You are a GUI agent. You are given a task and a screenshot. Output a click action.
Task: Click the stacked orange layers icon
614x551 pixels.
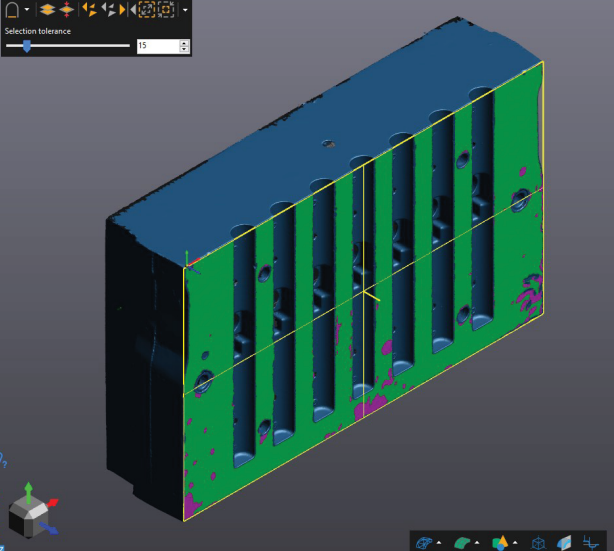(x=47, y=10)
